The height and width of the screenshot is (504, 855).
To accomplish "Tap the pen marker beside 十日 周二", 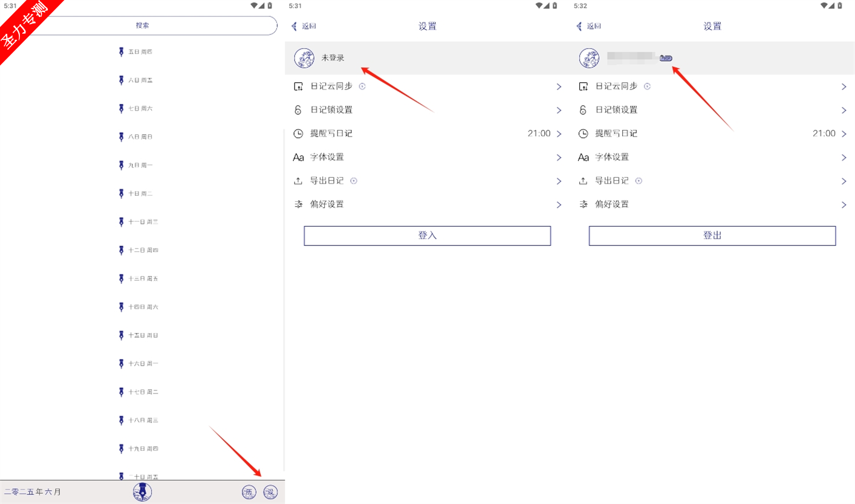I will (121, 193).
